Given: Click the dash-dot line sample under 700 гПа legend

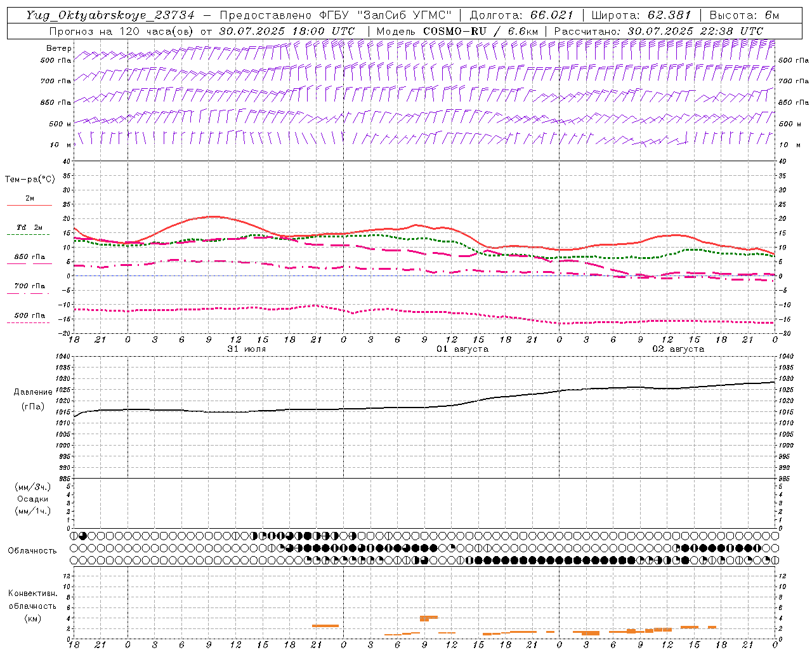Looking at the screenshot, I should pos(29,293).
